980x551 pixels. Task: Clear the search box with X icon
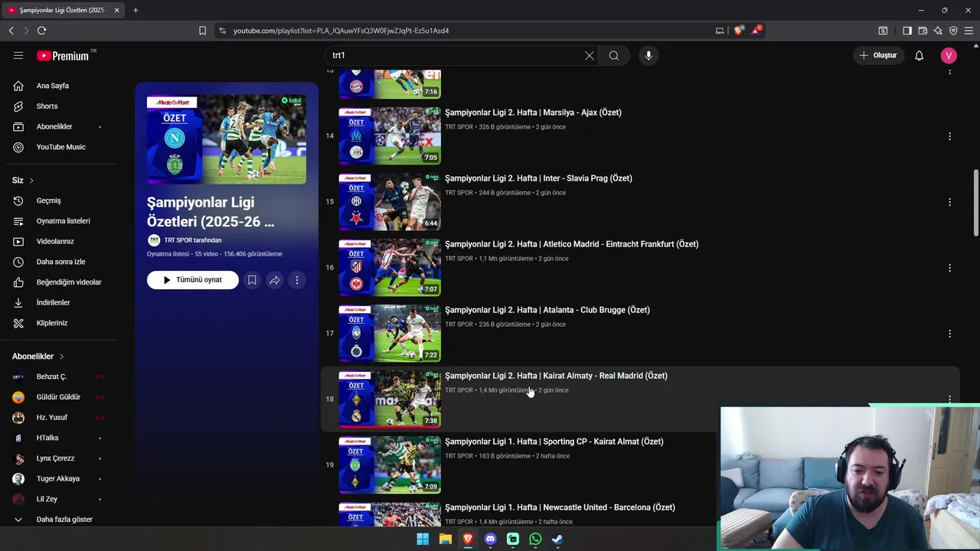[590, 55]
